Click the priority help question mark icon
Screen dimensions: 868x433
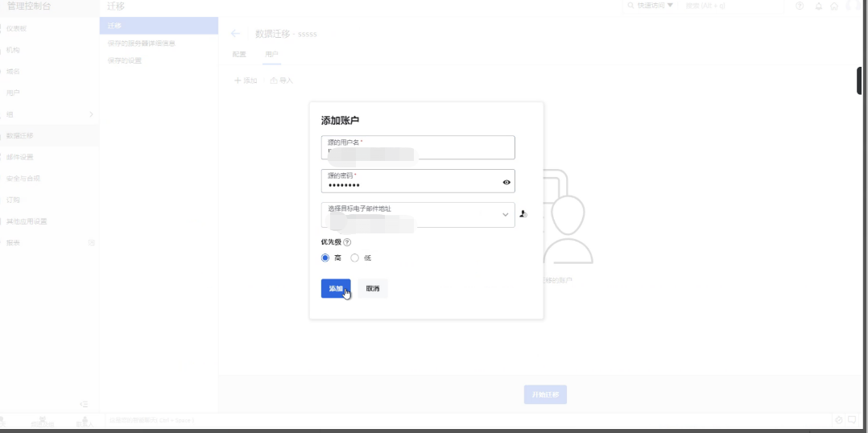(x=348, y=242)
